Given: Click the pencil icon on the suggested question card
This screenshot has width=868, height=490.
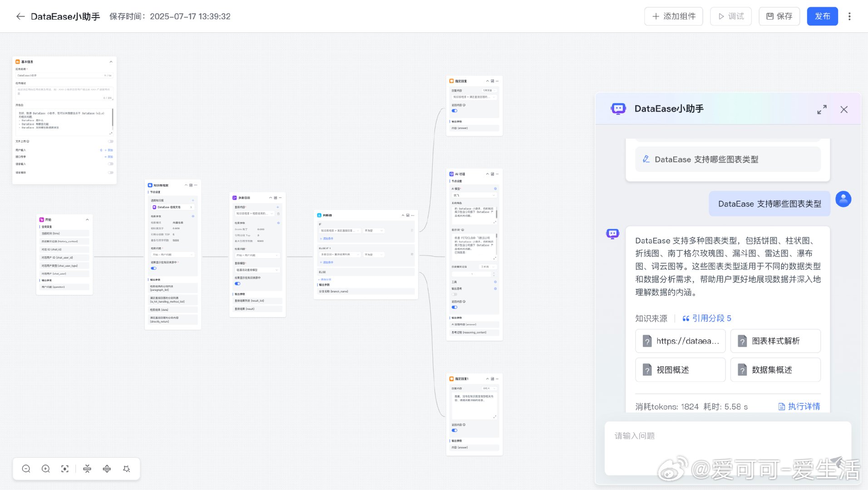Looking at the screenshot, I should click(646, 159).
